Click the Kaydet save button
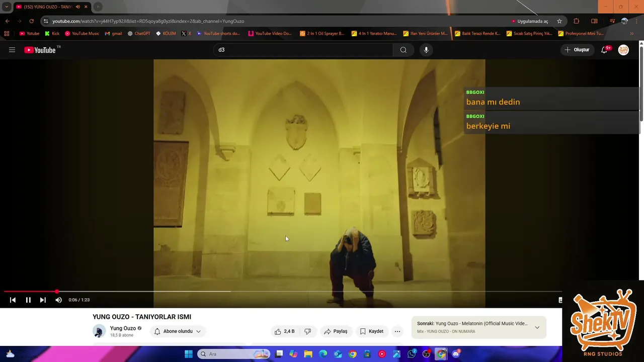 point(371,331)
